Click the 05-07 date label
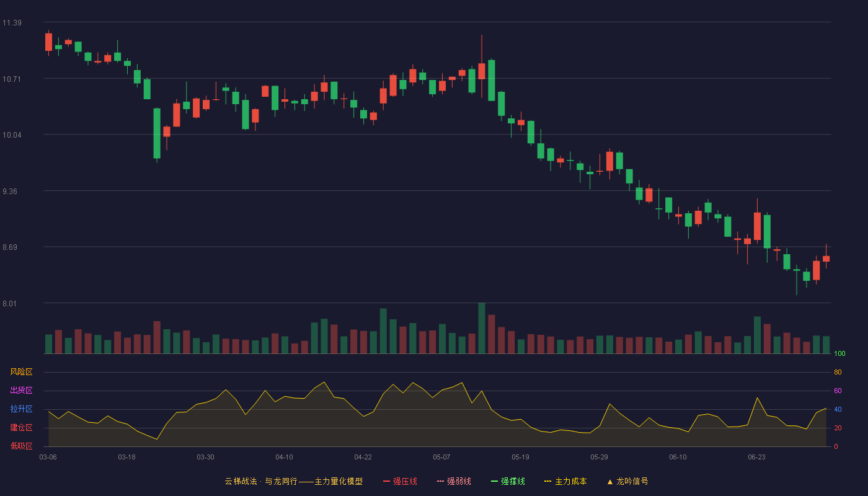The width and height of the screenshot is (868, 496). point(441,457)
